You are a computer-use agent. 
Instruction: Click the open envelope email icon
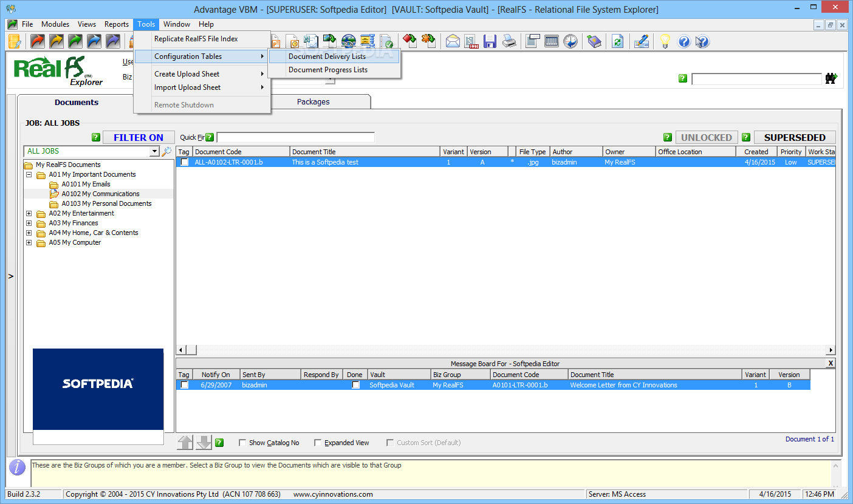453,41
